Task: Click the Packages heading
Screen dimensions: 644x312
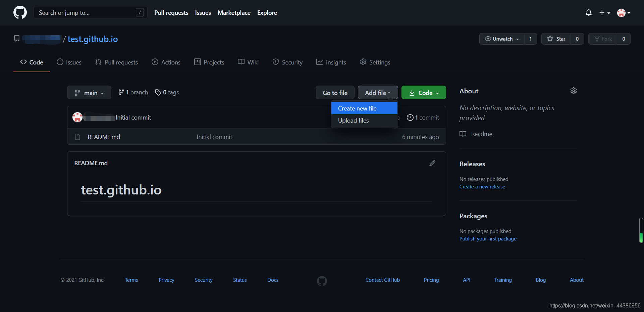Action: point(473,216)
